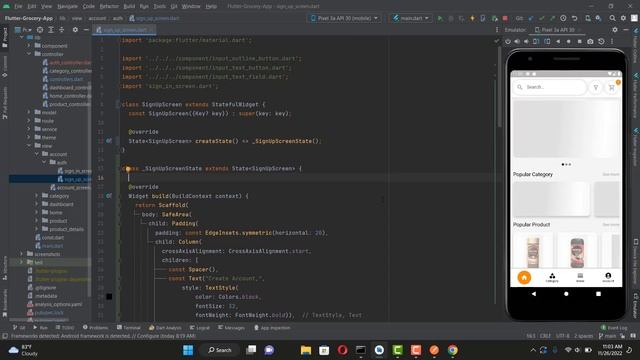Screen dimensions: 640x360
Task: Trigger Flutter hot reload lightning icon
Action: [x=472, y=18]
